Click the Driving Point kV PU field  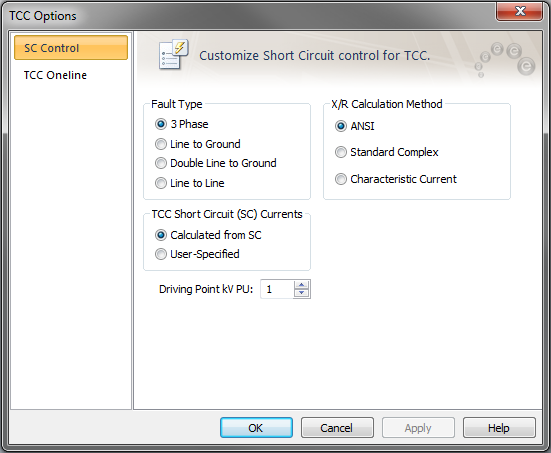tap(277, 289)
